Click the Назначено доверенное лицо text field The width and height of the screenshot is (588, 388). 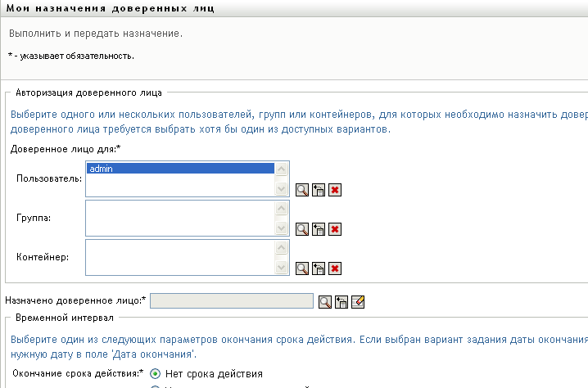[232, 301]
